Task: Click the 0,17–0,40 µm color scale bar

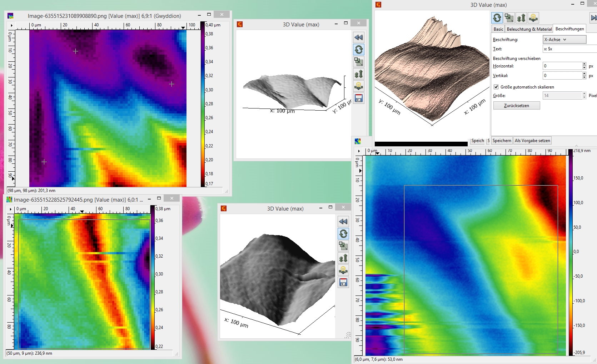Action: click(x=202, y=104)
